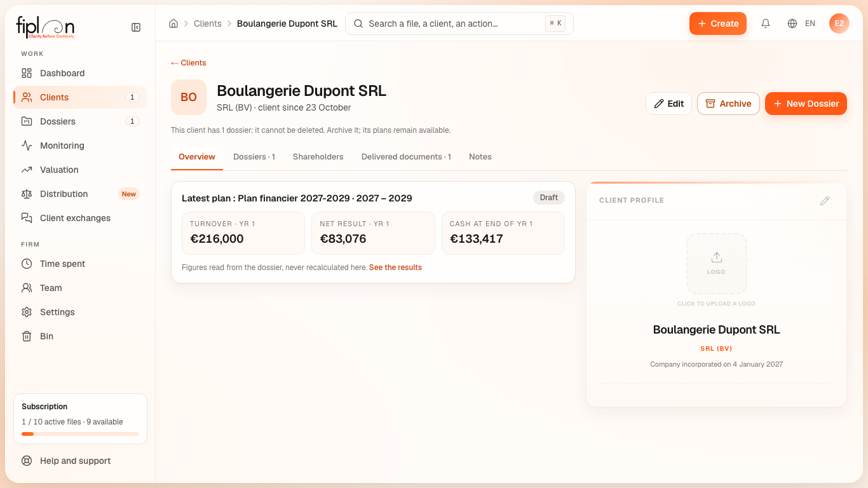Focus the search field
868x488 pixels.
pos(459,24)
